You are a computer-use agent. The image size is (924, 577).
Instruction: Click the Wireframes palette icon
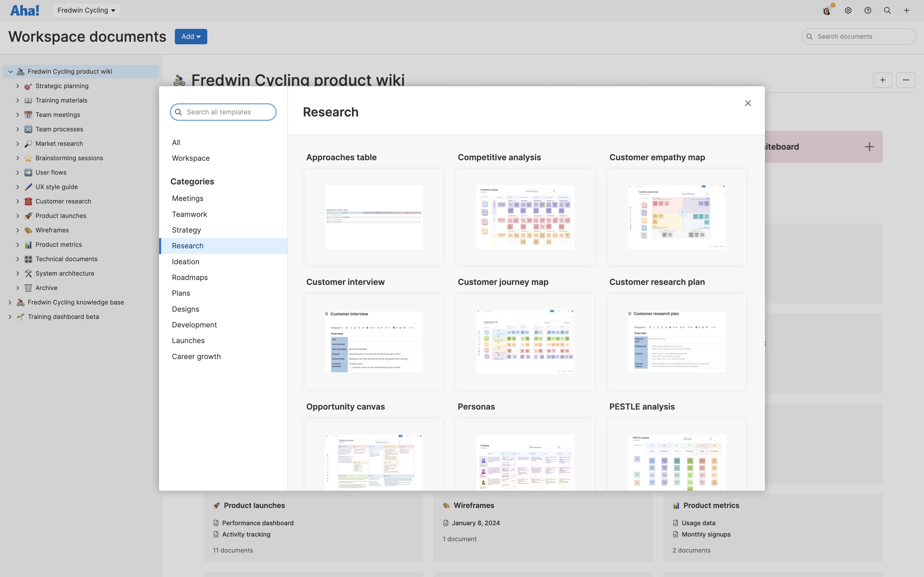(x=28, y=230)
